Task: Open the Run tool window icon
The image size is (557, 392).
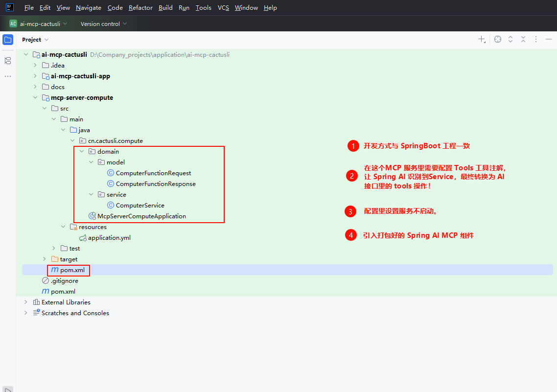Action: (x=8, y=390)
